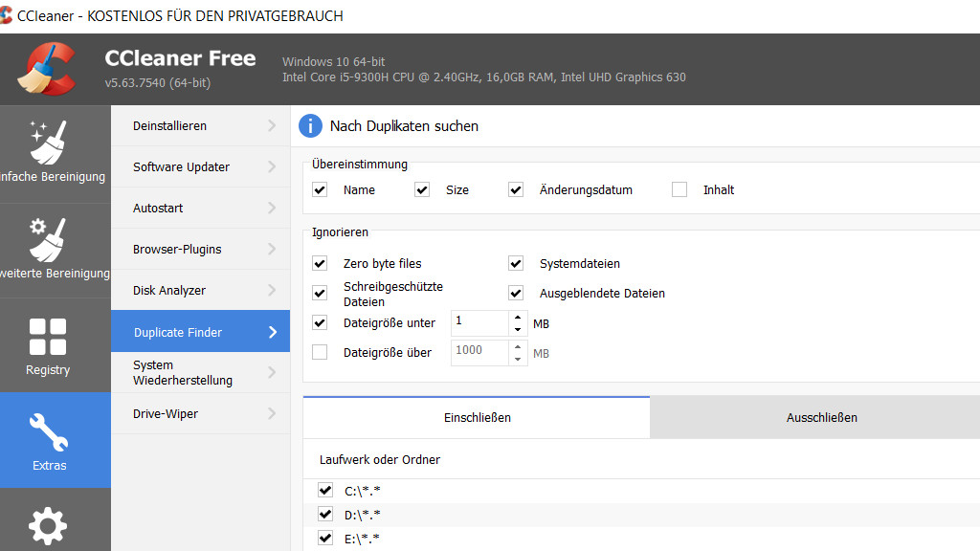Screen dimensions: 980x551
Task: Open the Registry section icon
Action: click(x=48, y=337)
